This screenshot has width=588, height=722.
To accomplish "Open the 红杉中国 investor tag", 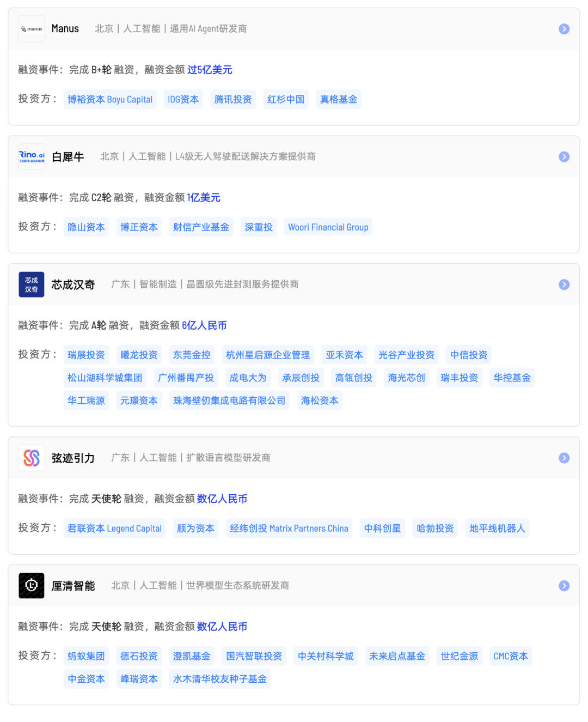I will 286,99.
